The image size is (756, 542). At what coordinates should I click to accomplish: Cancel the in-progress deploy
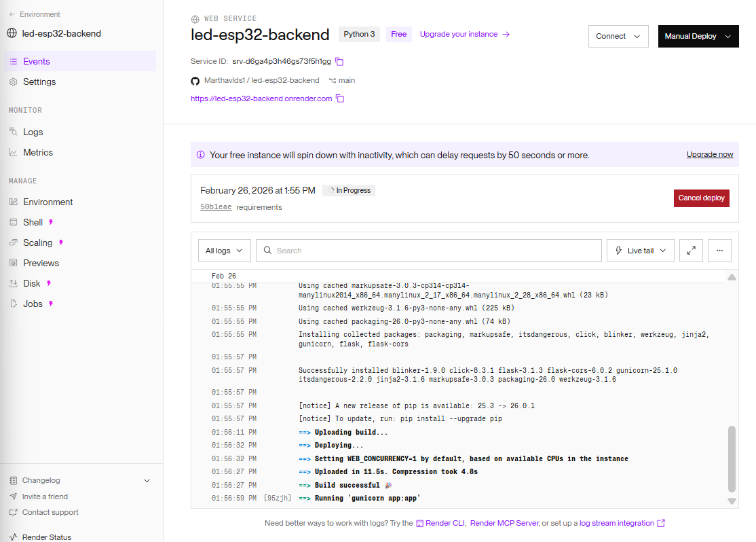(x=702, y=198)
